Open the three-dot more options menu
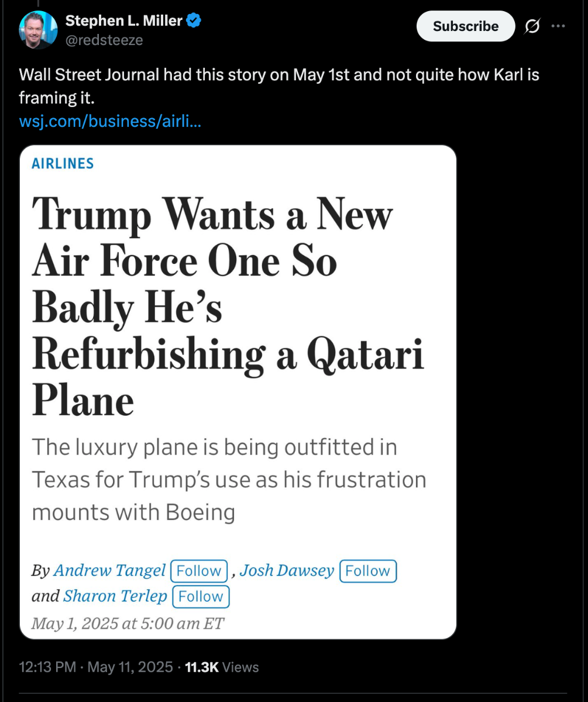This screenshot has height=702, width=588. pos(559,26)
